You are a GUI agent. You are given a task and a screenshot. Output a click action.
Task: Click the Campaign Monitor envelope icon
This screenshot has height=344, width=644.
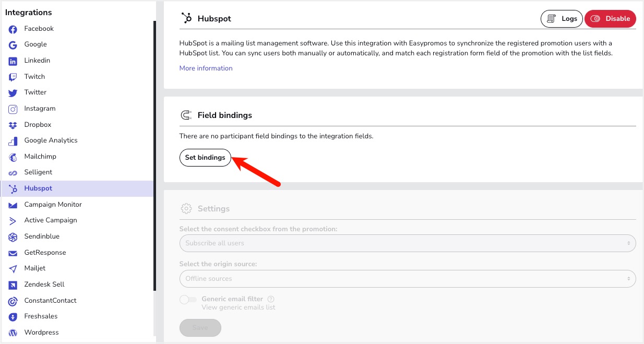pyautogui.click(x=13, y=205)
